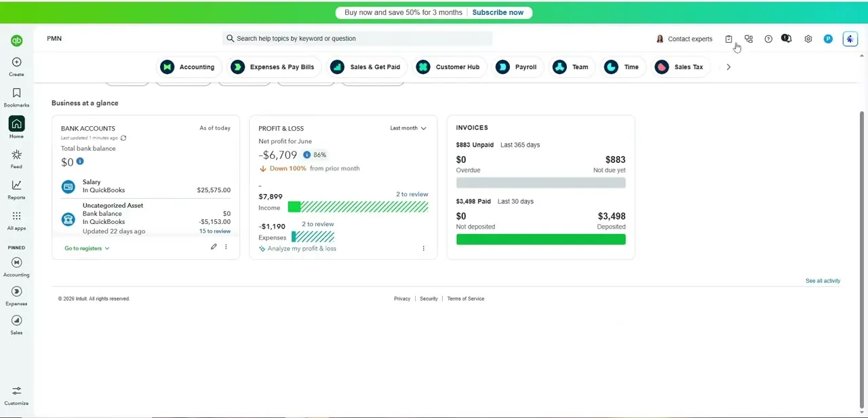Click See all activity
Image resolution: width=868 pixels, height=418 pixels.
tap(823, 281)
